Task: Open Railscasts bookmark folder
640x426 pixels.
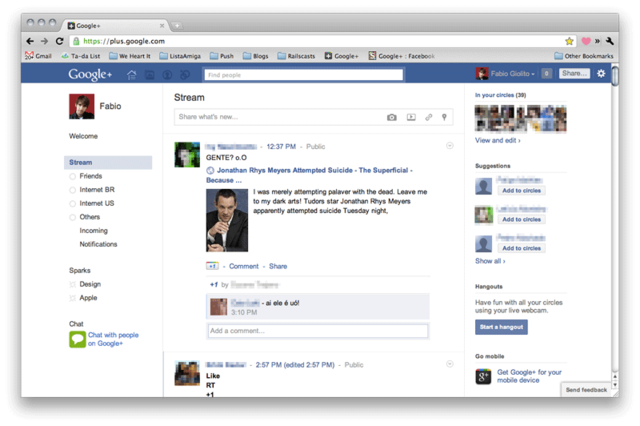Action: pos(296,56)
